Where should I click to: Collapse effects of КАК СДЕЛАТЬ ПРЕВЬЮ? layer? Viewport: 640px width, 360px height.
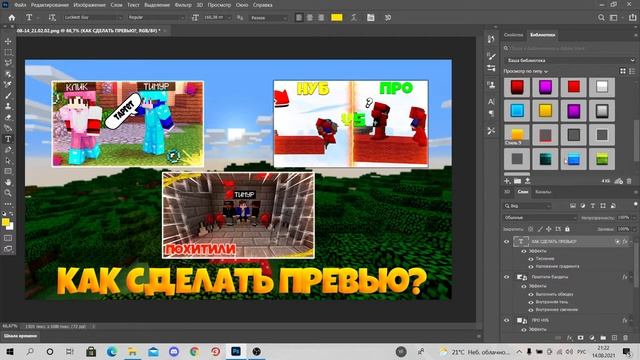click(x=631, y=242)
